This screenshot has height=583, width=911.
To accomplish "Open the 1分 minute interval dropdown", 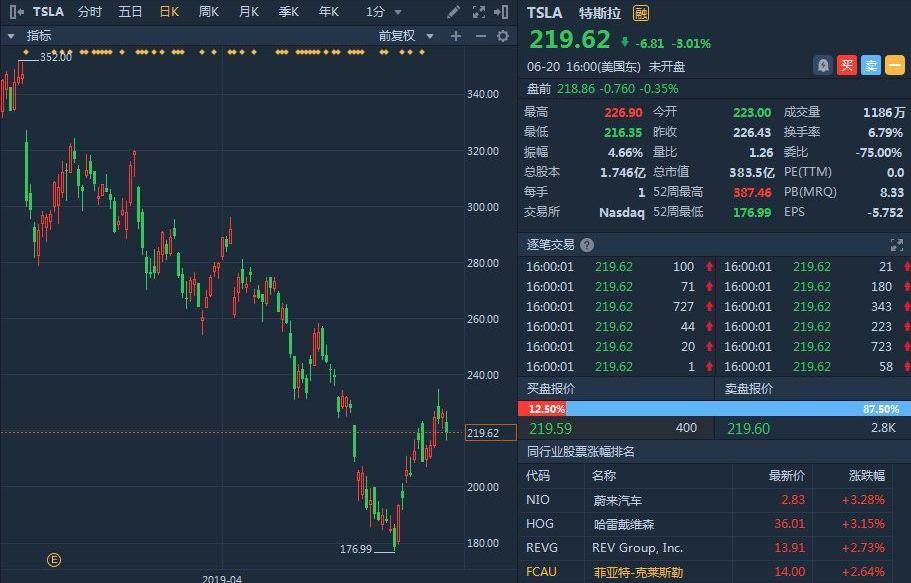I will [x=383, y=12].
